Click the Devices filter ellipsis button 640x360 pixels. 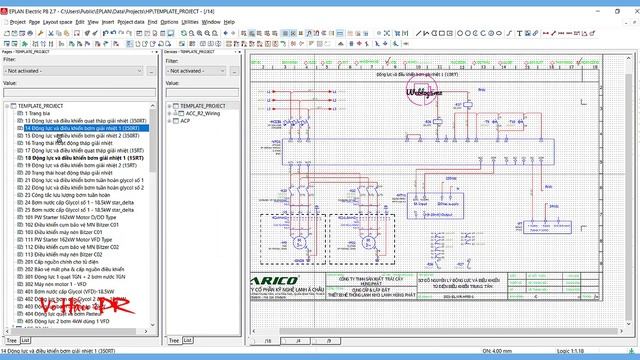click(x=234, y=71)
